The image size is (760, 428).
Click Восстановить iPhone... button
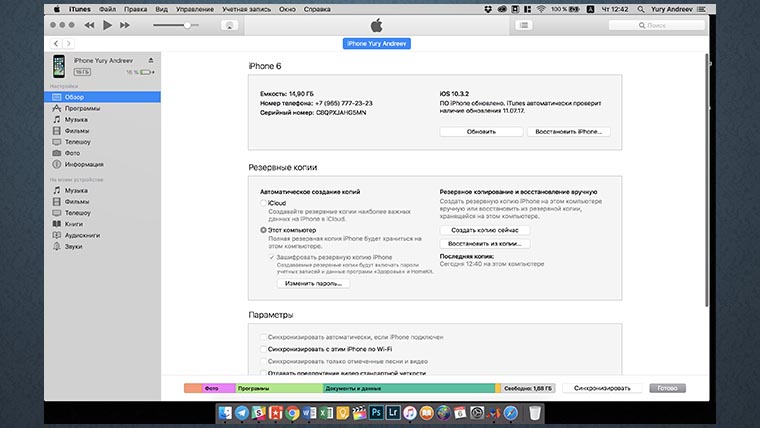[569, 132]
